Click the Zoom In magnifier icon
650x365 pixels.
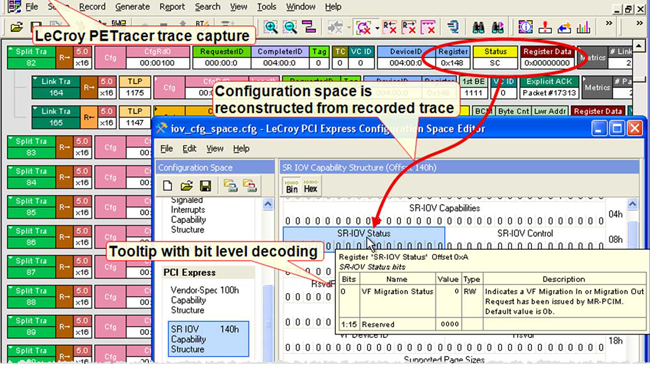271,27
